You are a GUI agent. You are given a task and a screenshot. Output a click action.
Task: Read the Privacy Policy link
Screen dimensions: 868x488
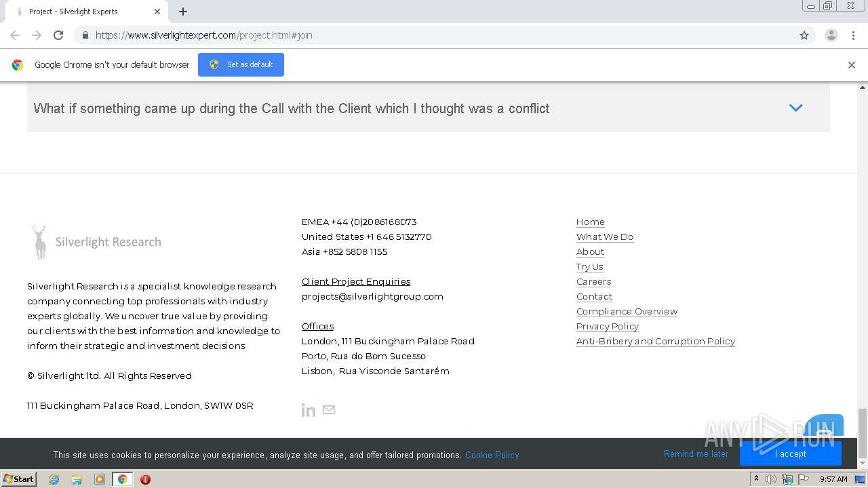point(608,326)
